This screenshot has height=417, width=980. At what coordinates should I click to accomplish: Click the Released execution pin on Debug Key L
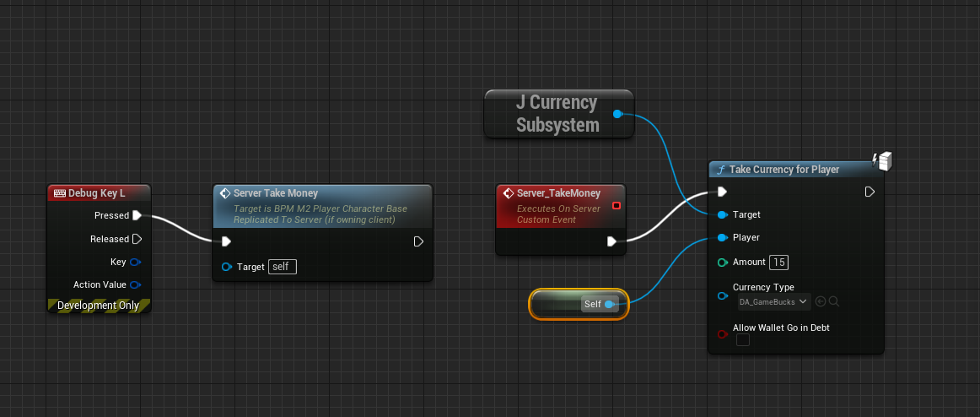point(137,239)
